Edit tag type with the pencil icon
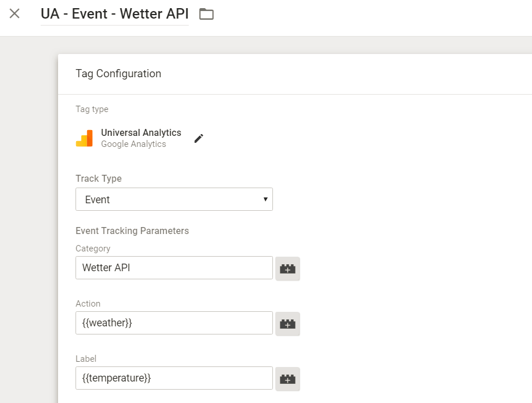The width and height of the screenshot is (532, 403). (x=199, y=138)
